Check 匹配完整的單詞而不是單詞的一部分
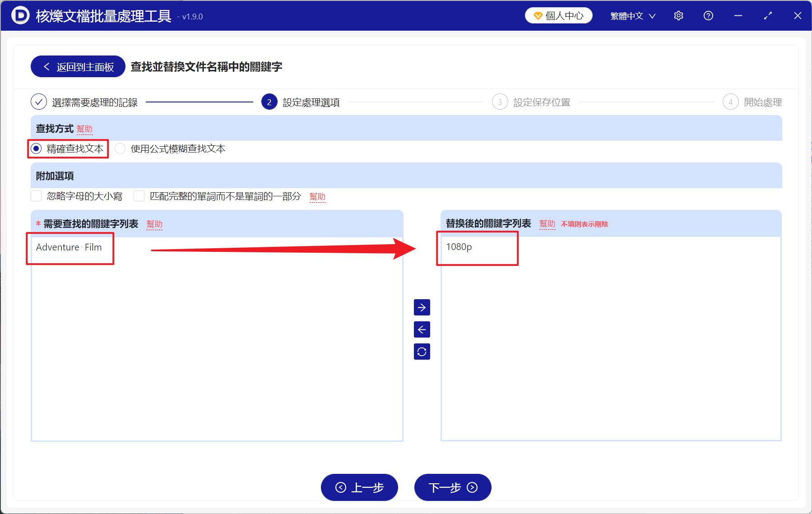 [x=139, y=196]
